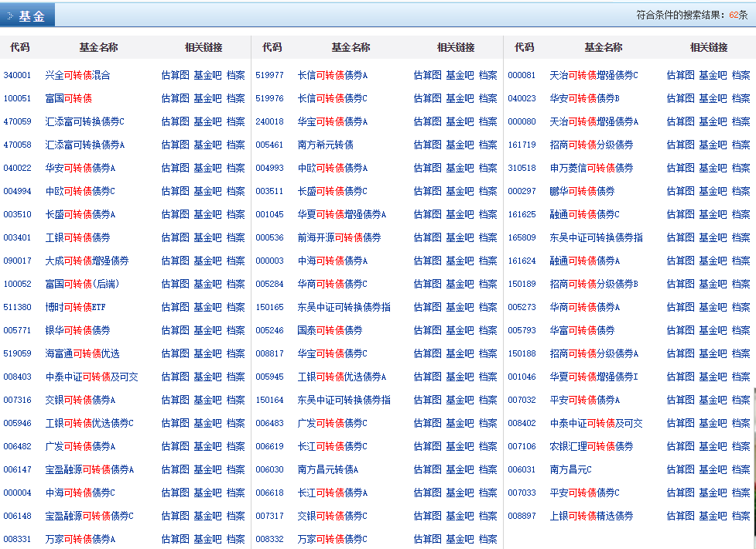Open 基金吧 for 富国可转债
Viewport: 756px width, 549px height.
click(207, 98)
